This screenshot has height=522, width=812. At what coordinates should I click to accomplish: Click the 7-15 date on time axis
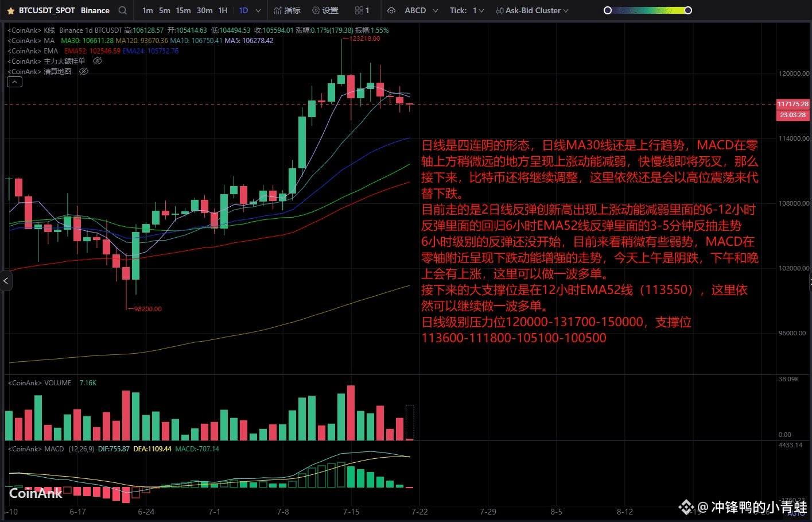pyautogui.click(x=351, y=511)
